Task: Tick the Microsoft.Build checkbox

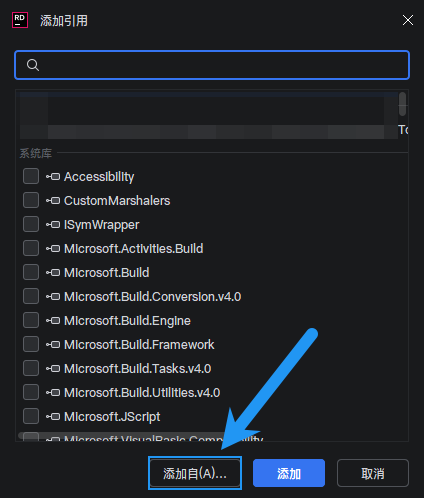Action: [x=31, y=272]
